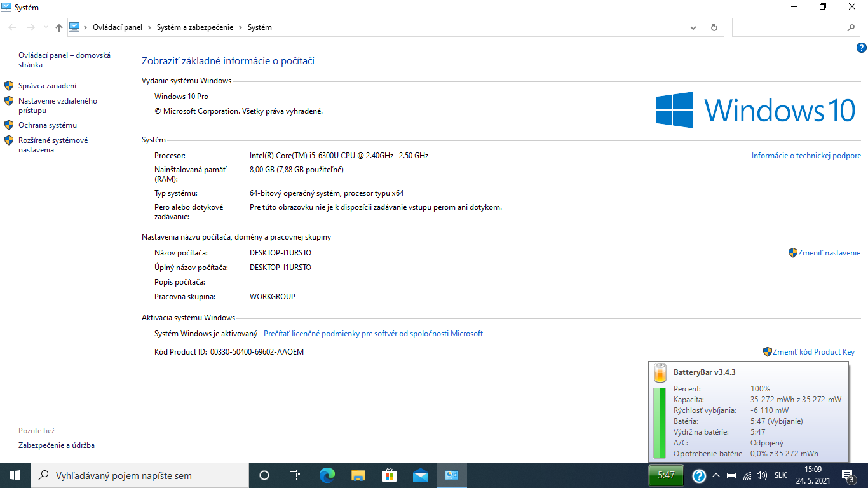Click BatteryBar v3.4.3 title text
Image resolution: width=868 pixels, height=488 pixels.
click(704, 372)
